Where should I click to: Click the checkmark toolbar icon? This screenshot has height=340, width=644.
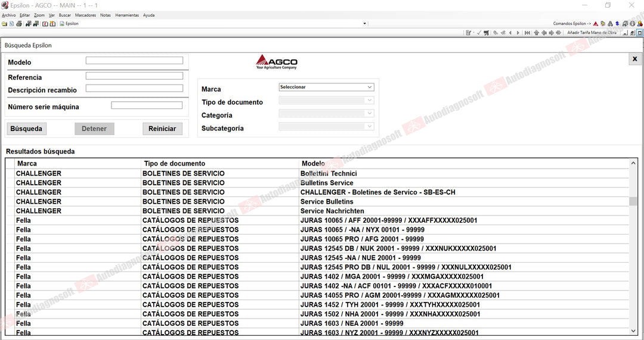click(x=479, y=33)
